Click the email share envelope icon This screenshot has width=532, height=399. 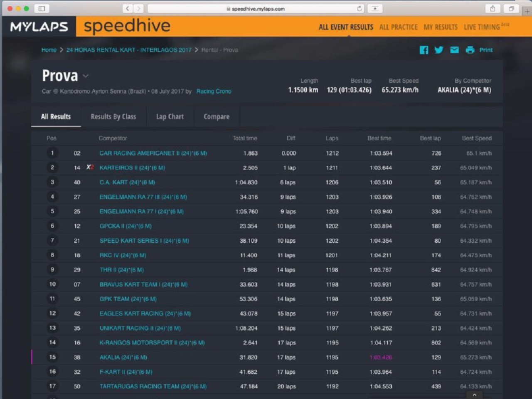coord(454,50)
